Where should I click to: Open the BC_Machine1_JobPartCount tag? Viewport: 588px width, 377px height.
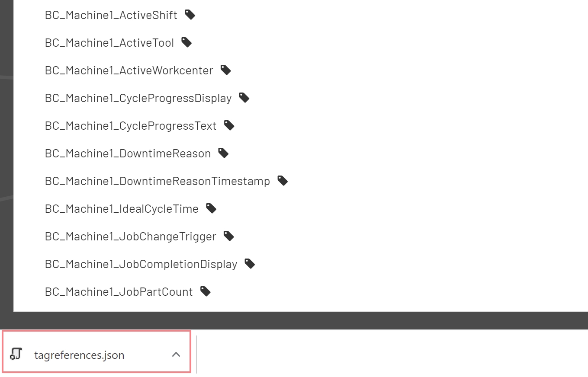point(119,291)
